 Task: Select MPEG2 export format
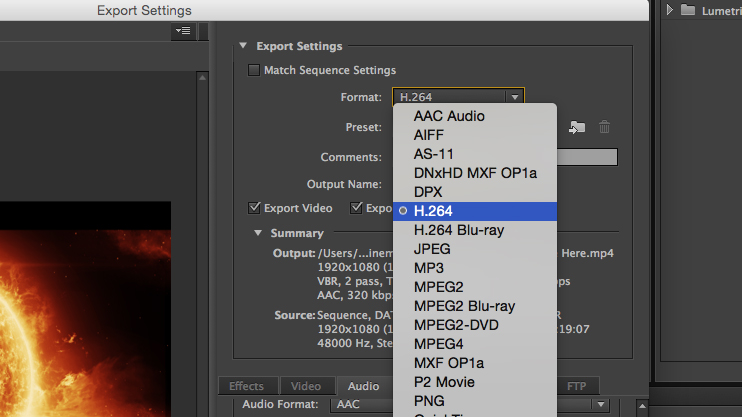click(x=475, y=287)
